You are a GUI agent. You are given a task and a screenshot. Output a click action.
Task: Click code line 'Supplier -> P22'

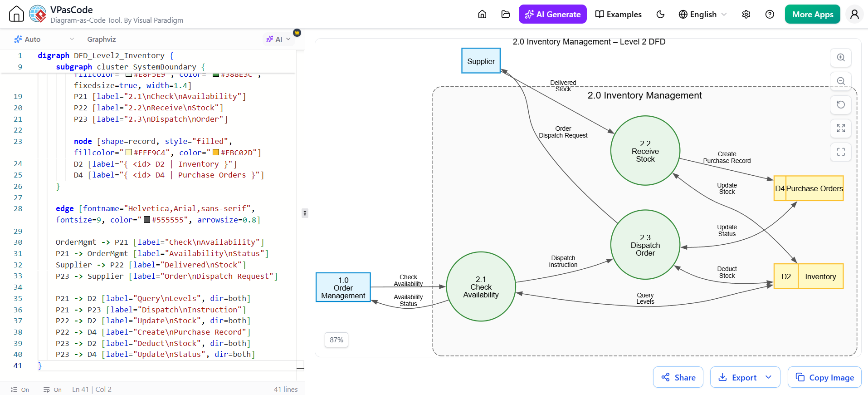[x=151, y=265]
